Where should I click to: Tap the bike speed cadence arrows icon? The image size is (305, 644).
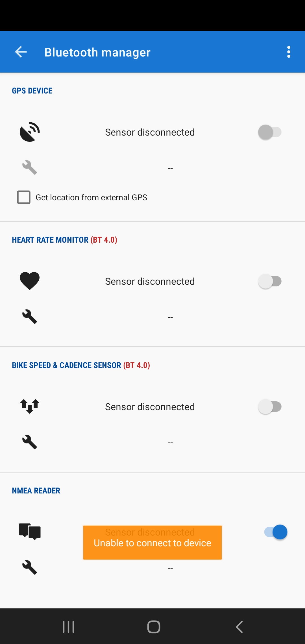30,406
